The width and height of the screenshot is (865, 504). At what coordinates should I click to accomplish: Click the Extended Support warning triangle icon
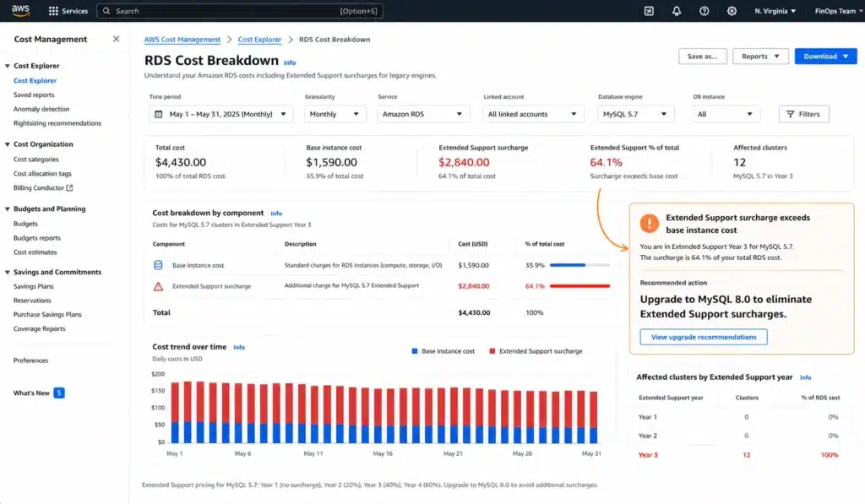158,286
